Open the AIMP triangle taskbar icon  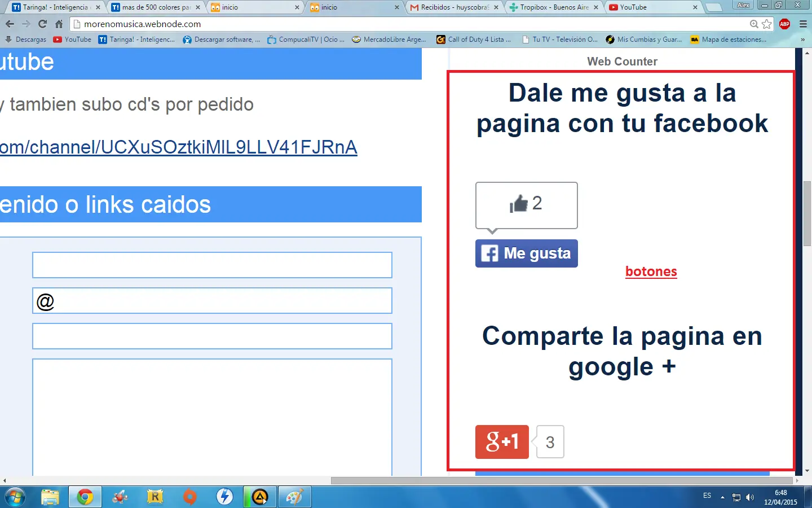click(x=260, y=497)
